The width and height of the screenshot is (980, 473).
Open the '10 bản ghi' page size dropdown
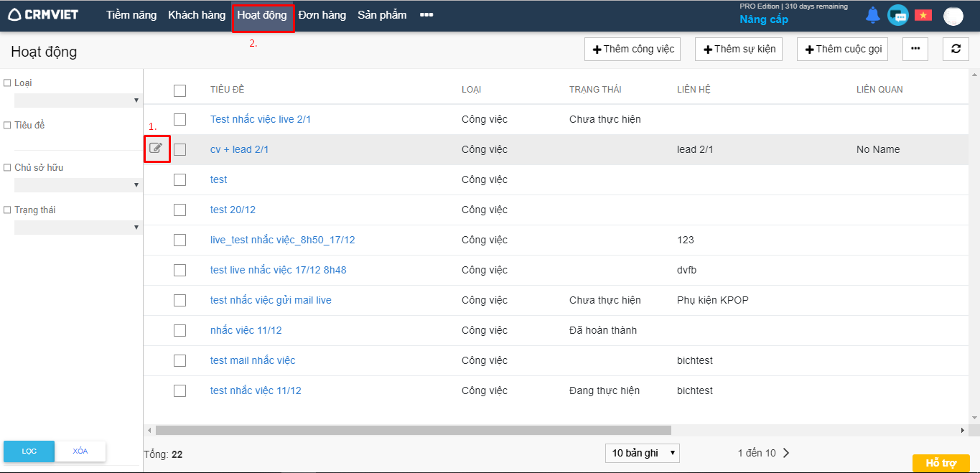tap(642, 453)
